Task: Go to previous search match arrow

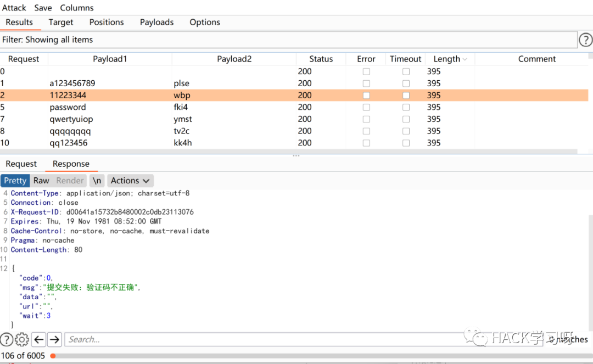Action: click(38, 339)
